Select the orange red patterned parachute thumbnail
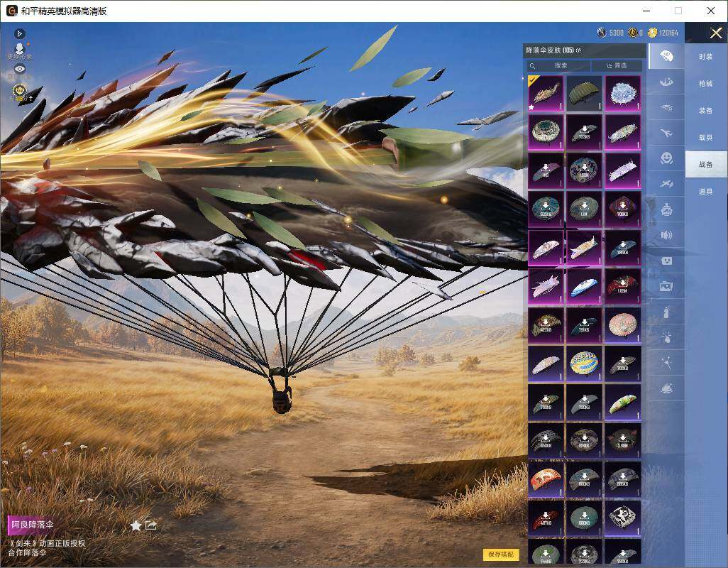Viewport: 728px width, 568px height. tap(546, 479)
